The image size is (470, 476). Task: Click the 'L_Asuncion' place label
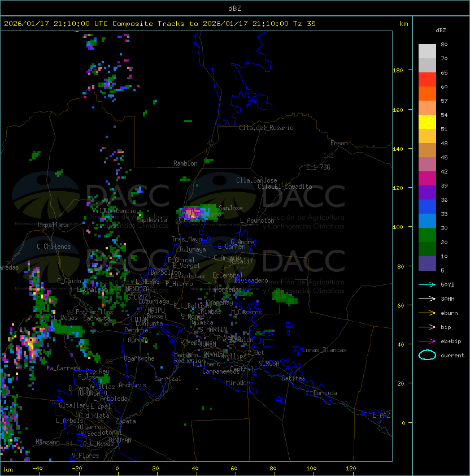click(x=257, y=220)
